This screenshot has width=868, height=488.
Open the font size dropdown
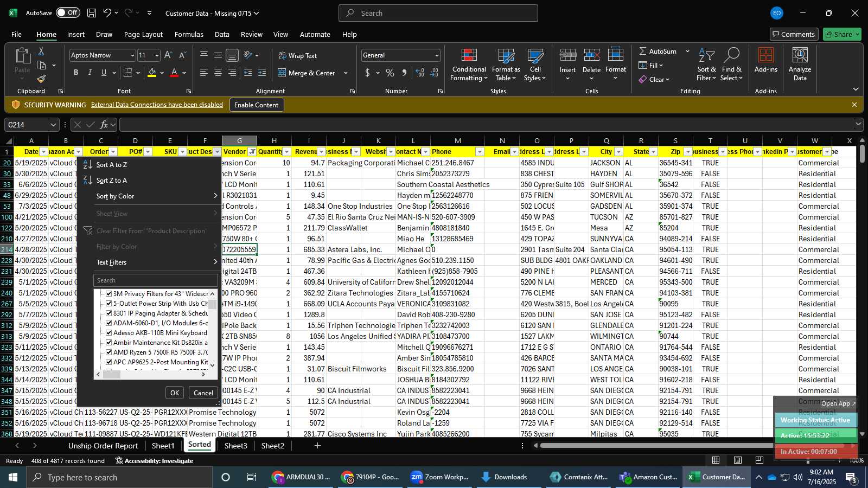pyautogui.click(x=157, y=55)
